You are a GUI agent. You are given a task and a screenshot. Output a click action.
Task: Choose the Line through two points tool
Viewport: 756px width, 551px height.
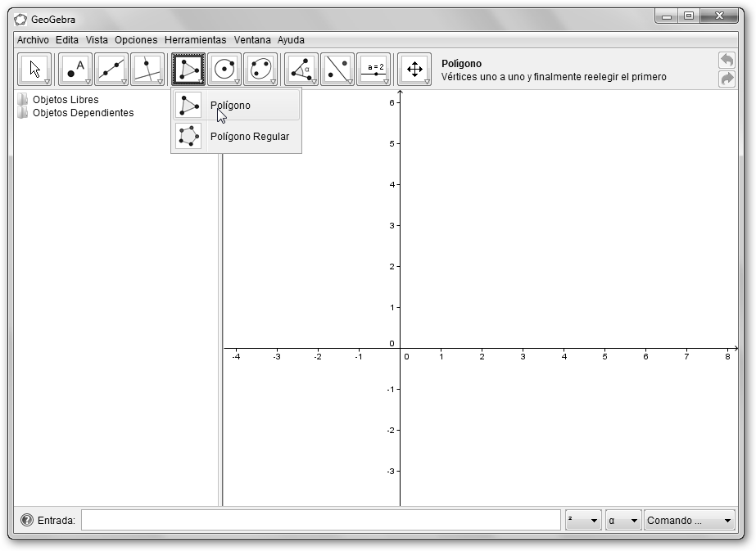pos(111,70)
